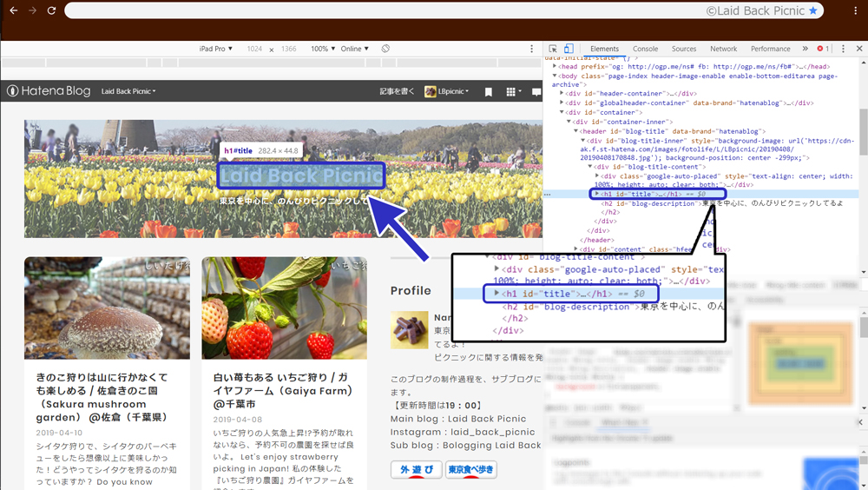The image size is (868, 490).
Task: Edit the 1024 width field
Action: click(254, 49)
